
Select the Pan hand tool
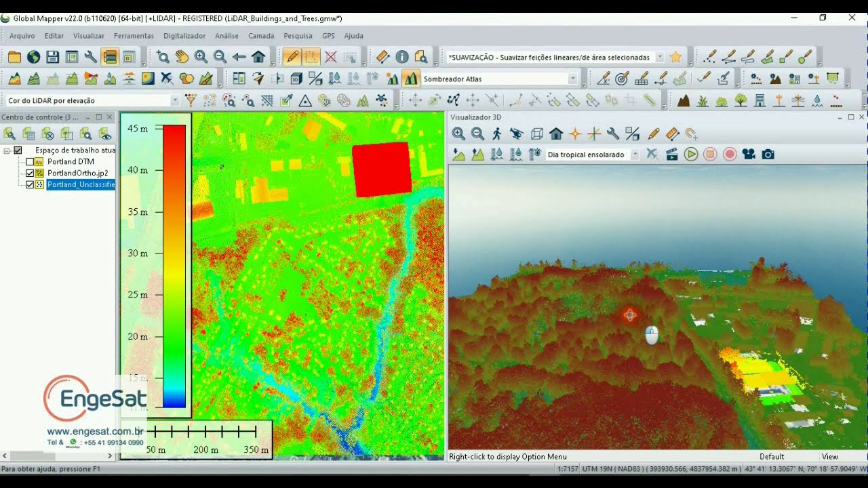[x=182, y=57]
